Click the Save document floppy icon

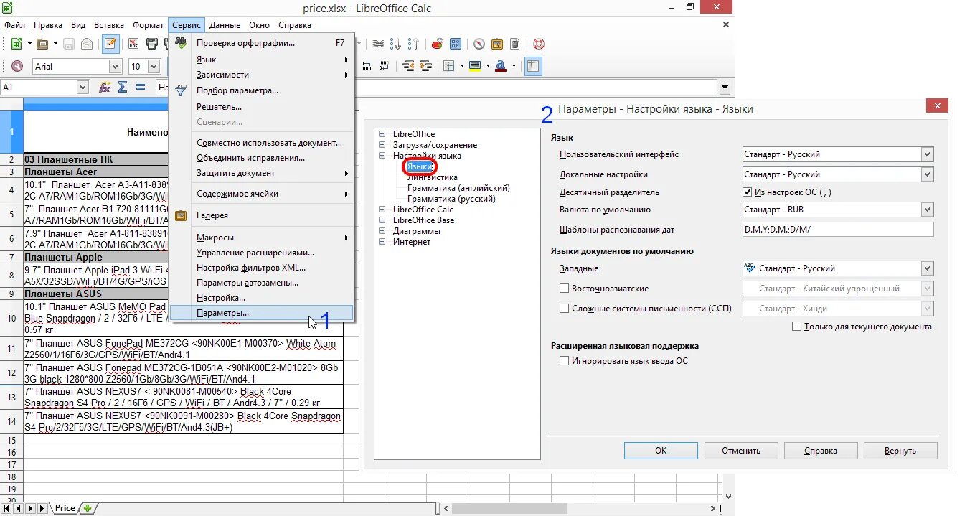(x=69, y=44)
